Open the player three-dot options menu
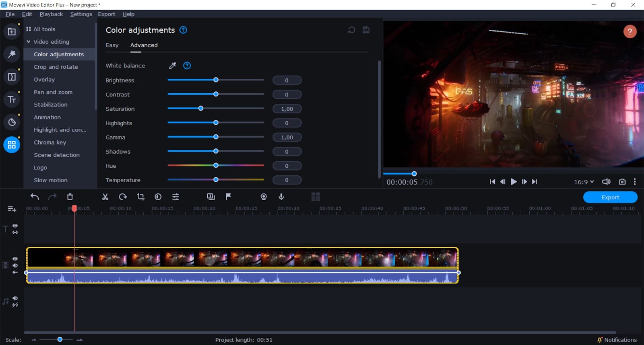The width and height of the screenshot is (644, 345). pos(635,182)
